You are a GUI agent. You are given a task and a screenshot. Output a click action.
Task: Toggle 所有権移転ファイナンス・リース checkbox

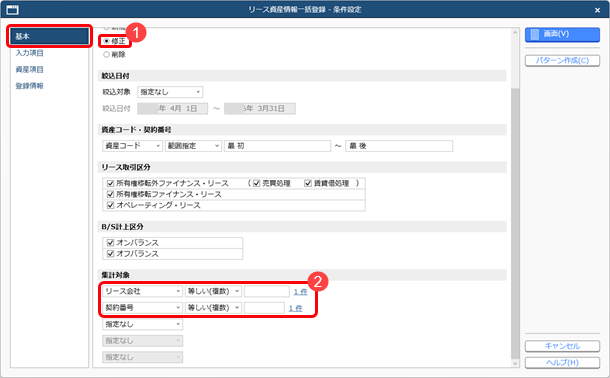[x=110, y=194]
